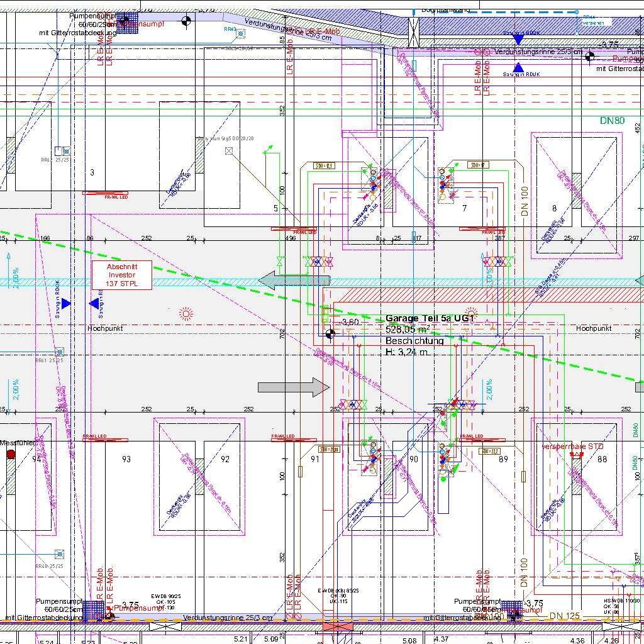
Task: Click the gray left-pointing direction arrow
Action: (x=294, y=280)
